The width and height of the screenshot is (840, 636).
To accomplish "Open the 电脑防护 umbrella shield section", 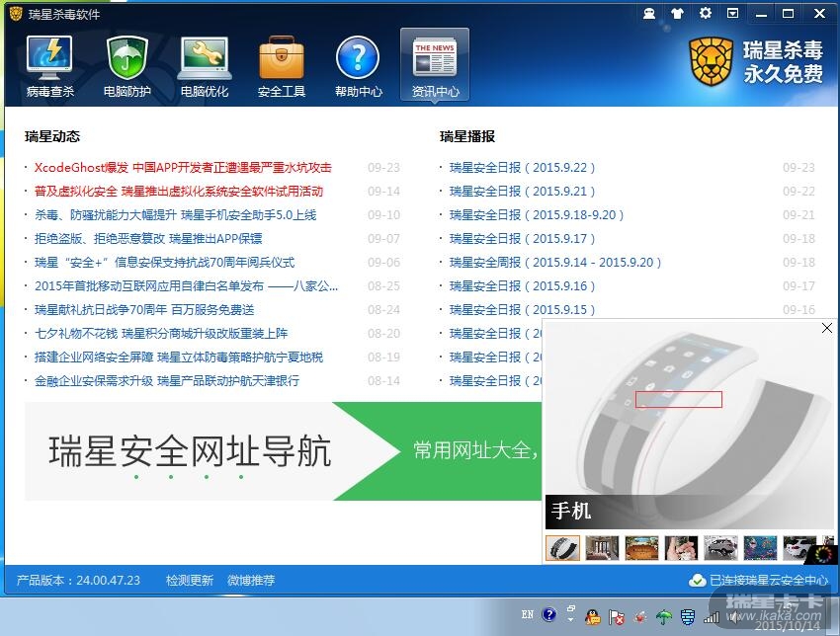I will [x=126, y=66].
